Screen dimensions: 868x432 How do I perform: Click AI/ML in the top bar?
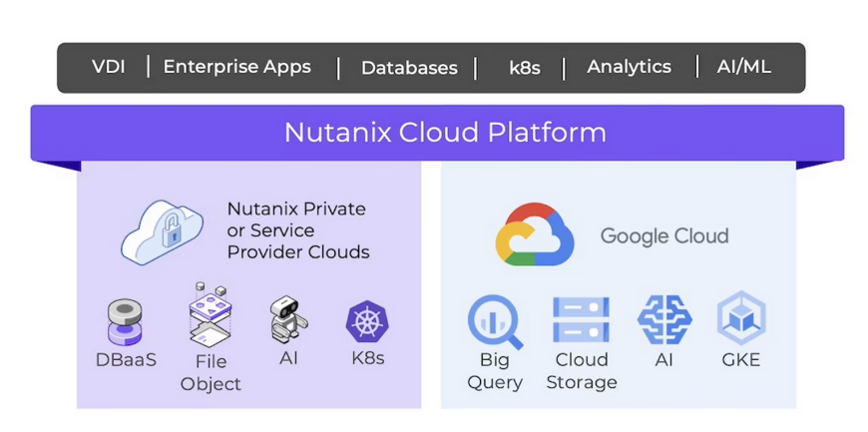(743, 67)
